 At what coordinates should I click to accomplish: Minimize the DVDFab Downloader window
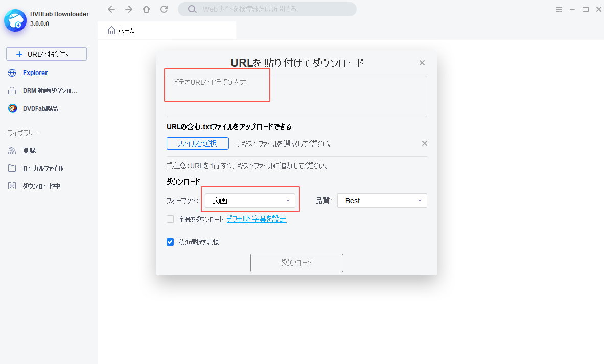(x=572, y=9)
